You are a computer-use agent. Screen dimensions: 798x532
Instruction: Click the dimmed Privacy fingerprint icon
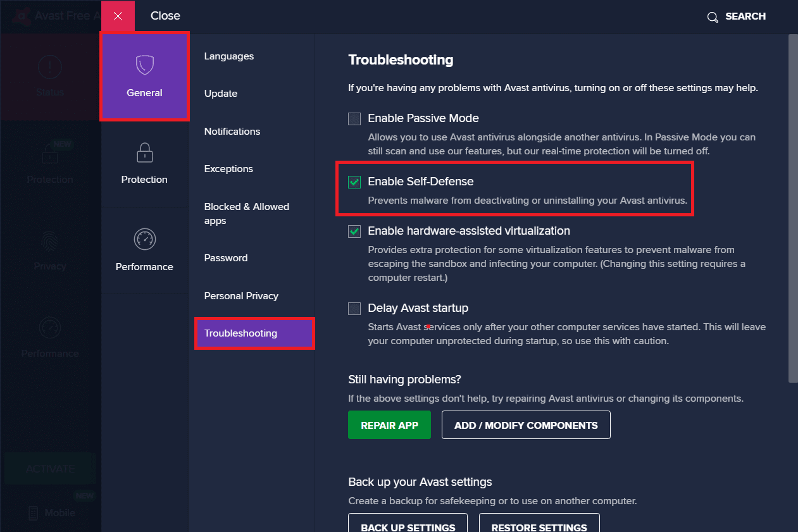(x=49, y=240)
